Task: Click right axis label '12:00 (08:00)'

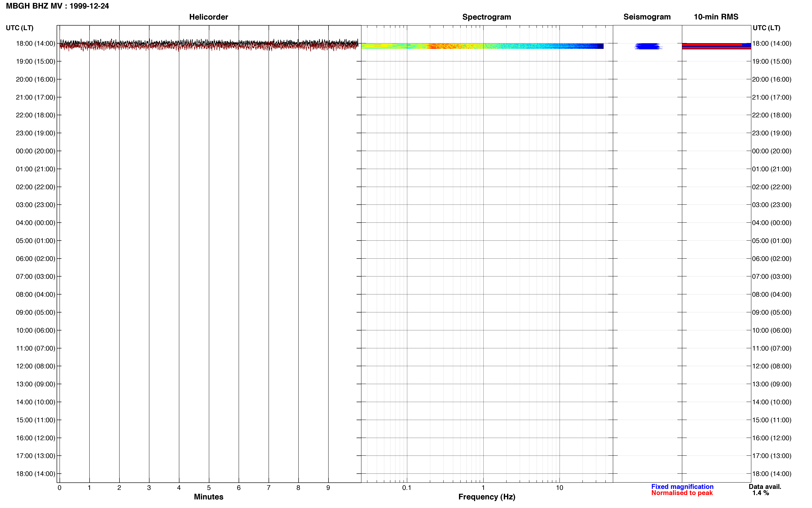Action: [x=772, y=366]
